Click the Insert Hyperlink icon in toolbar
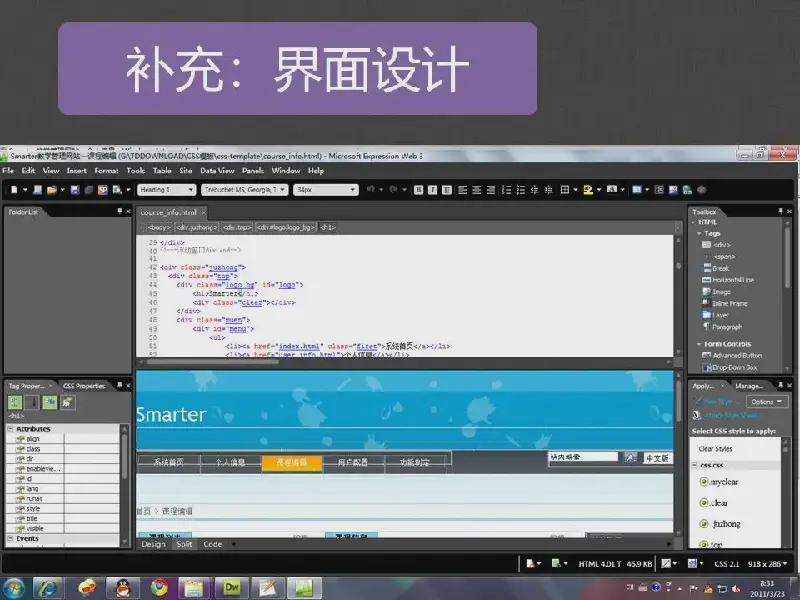 pyautogui.click(x=687, y=190)
